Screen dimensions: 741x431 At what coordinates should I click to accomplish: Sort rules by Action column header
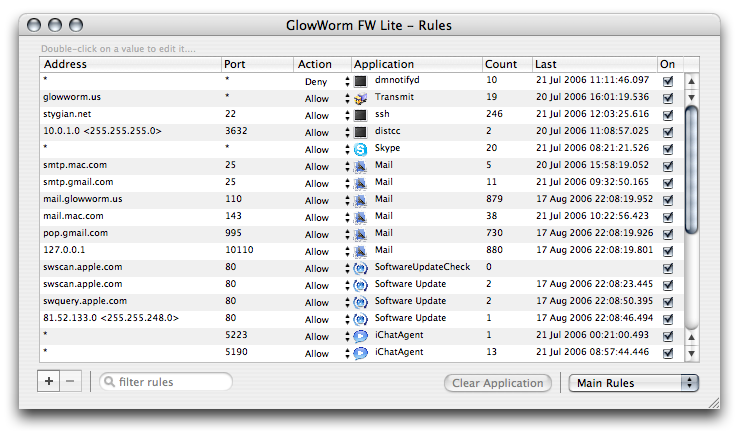(x=322, y=64)
